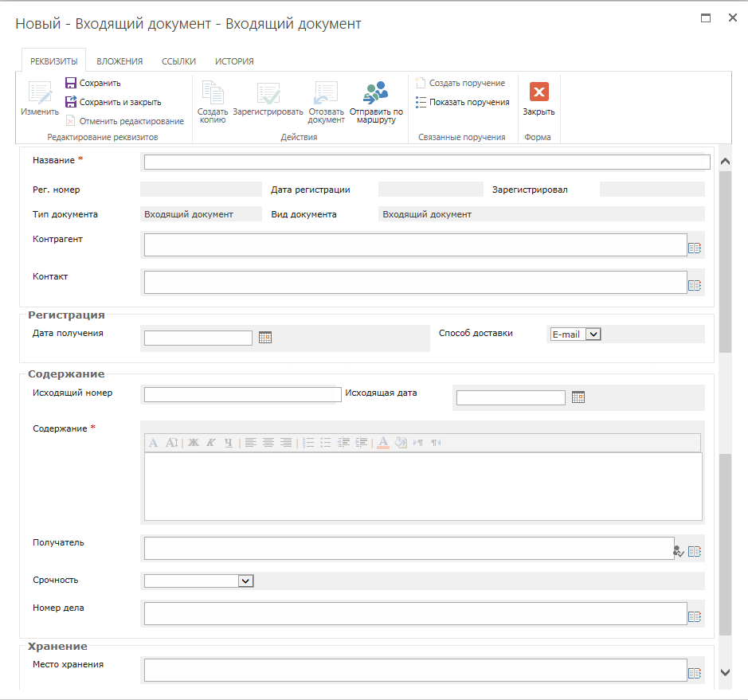Click the check names icon in Получатель
This screenshot has width=748, height=700.
click(678, 550)
